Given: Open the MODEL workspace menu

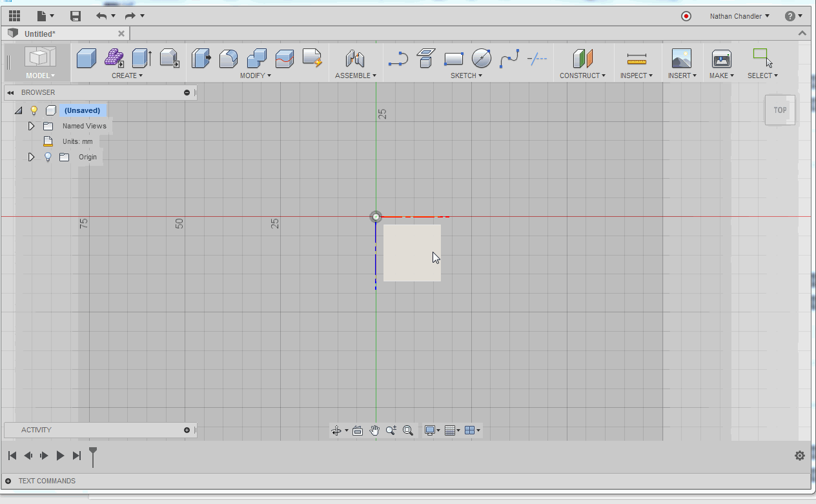Looking at the screenshot, I should tap(40, 76).
